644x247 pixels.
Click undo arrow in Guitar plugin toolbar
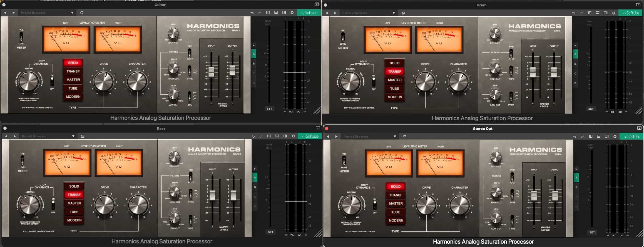click(252, 13)
